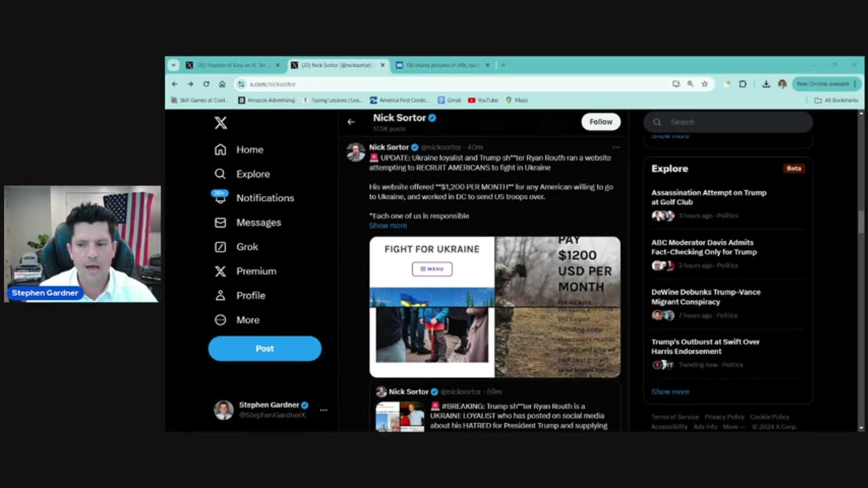Click the browser home icon
The height and width of the screenshot is (488, 868).
pyautogui.click(x=222, y=84)
